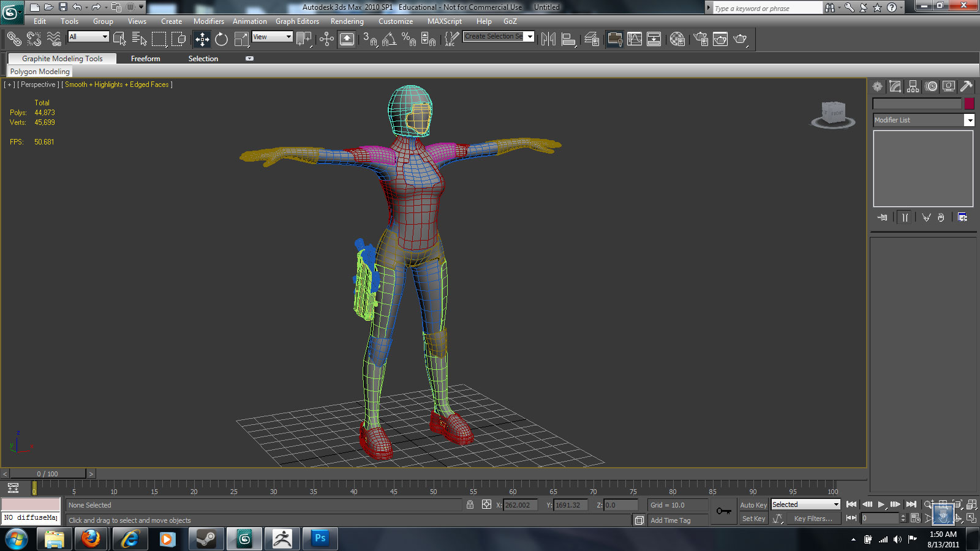Click the Mirror tool icon
This screenshot has height=551, width=980.
548,39
